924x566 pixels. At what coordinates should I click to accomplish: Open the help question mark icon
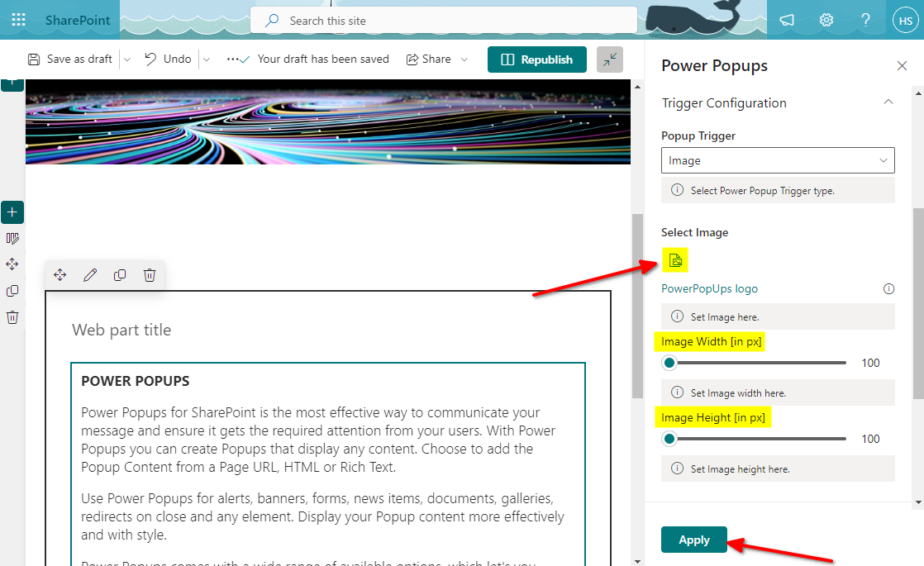tap(865, 20)
